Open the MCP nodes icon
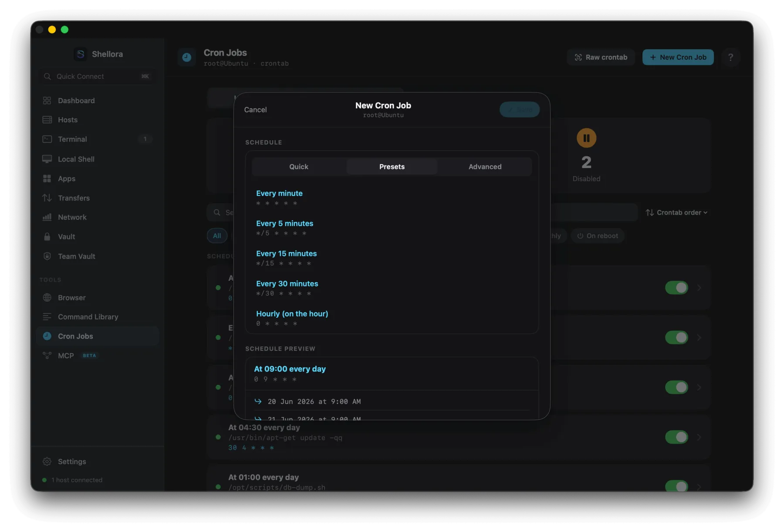 pos(47,355)
